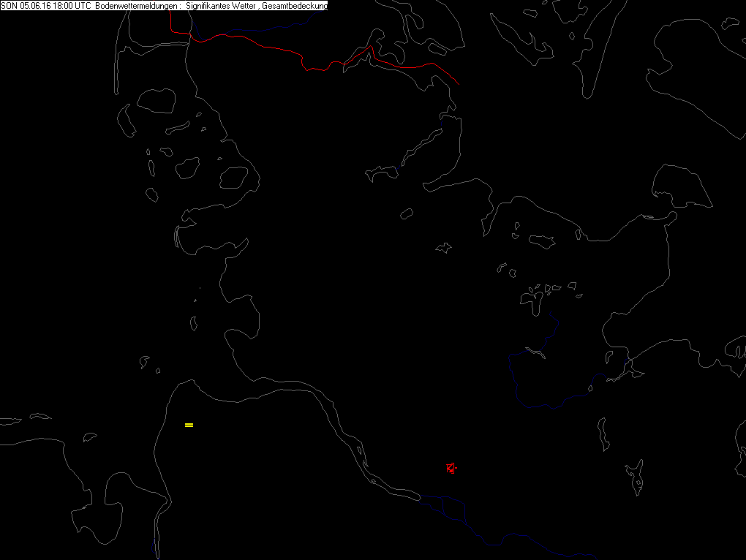The width and height of the screenshot is (746, 560).
Task: Click the date and time "SON 05.06.16 18:00 UTC"
Action: tap(45, 6)
